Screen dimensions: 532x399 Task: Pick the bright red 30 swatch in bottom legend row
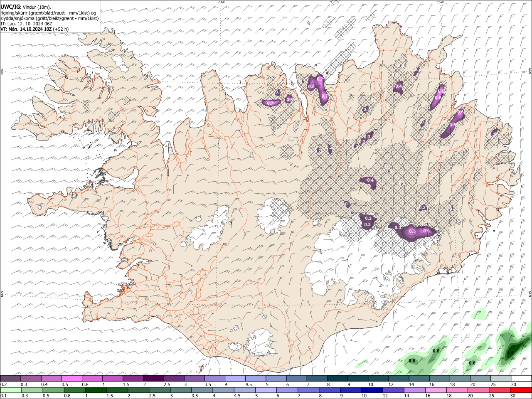(x=521, y=390)
